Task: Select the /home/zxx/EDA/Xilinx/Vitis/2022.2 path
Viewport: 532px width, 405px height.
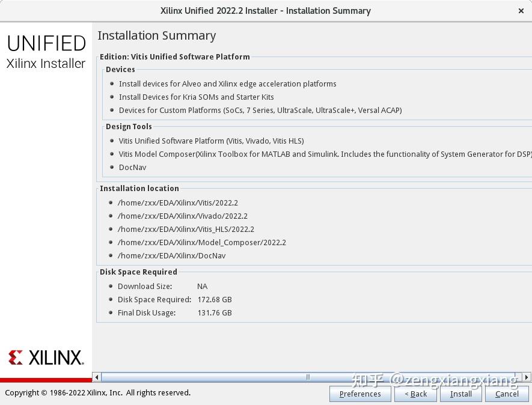Action: (x=178, y=203)
